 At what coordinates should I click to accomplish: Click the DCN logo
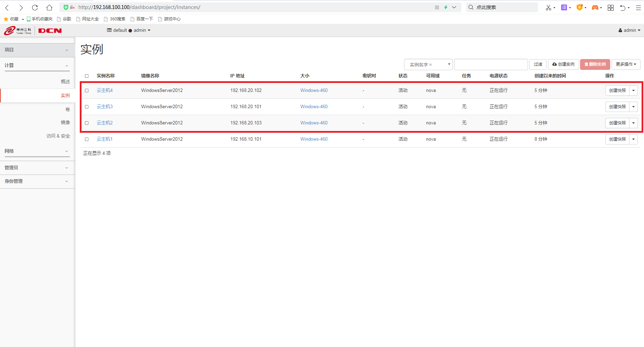pos(50,30)
